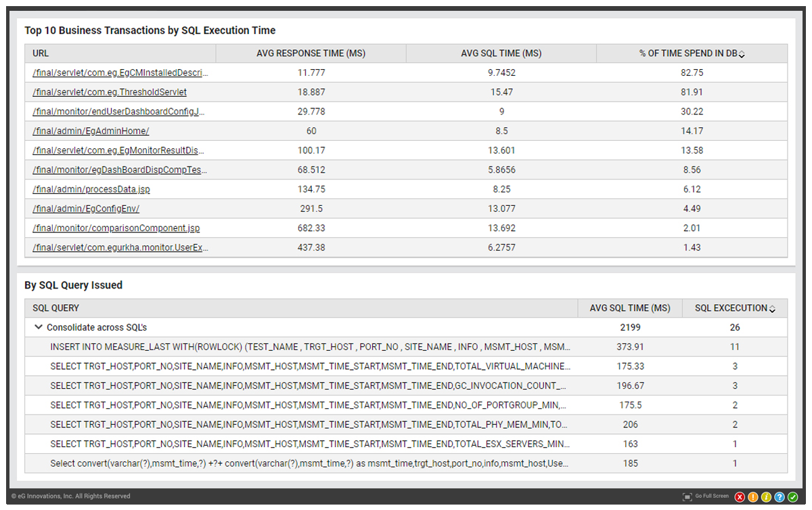812x510 pixels.
Task: Open the com.egurkha.monitor.UserEx link
Action: [120, 248]
